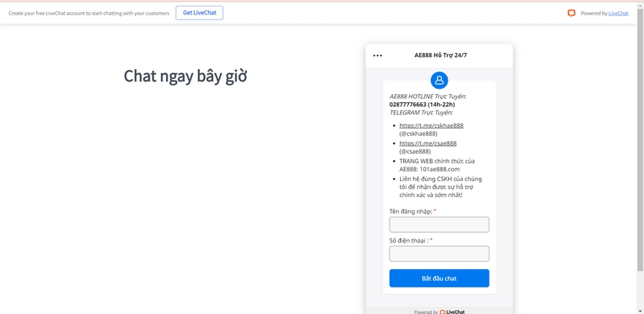The image size is (644, 314).
Task: Open the t.me/csae888 Telegram link
Action: point(428,143)
